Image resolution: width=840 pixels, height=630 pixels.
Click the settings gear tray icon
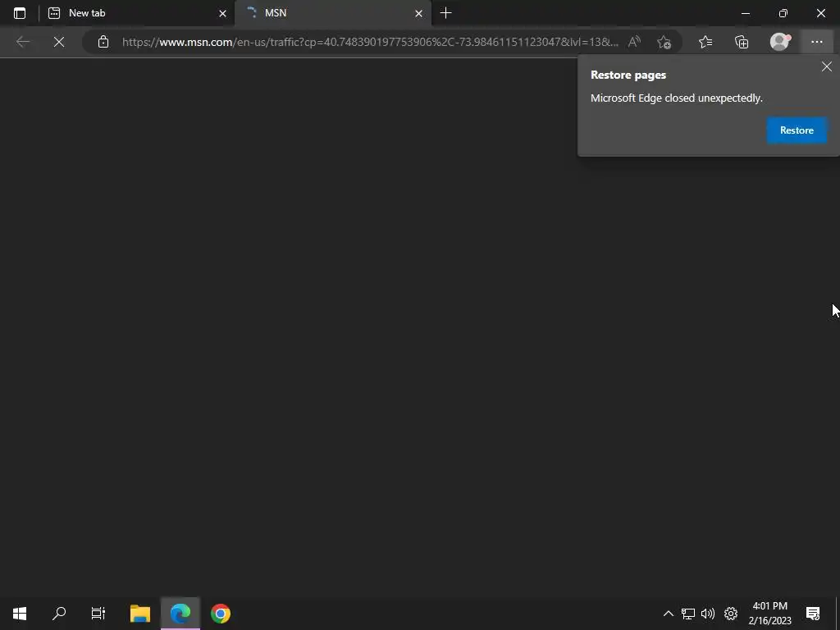[x=731, y=614]
